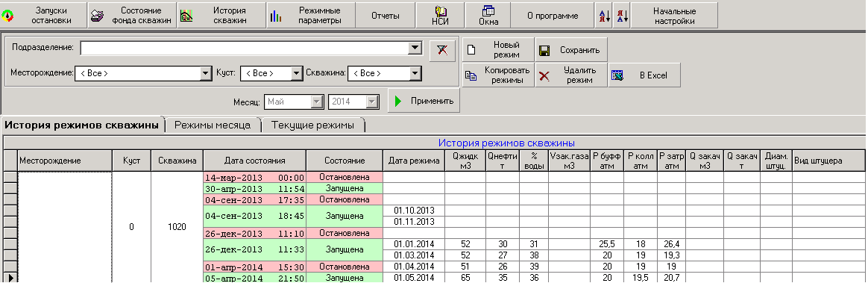Image resolution: width=868 pixels, height=286 pixels.
Task: Click the regime date 01.11.2013 cell
Action: pos(414,222)
